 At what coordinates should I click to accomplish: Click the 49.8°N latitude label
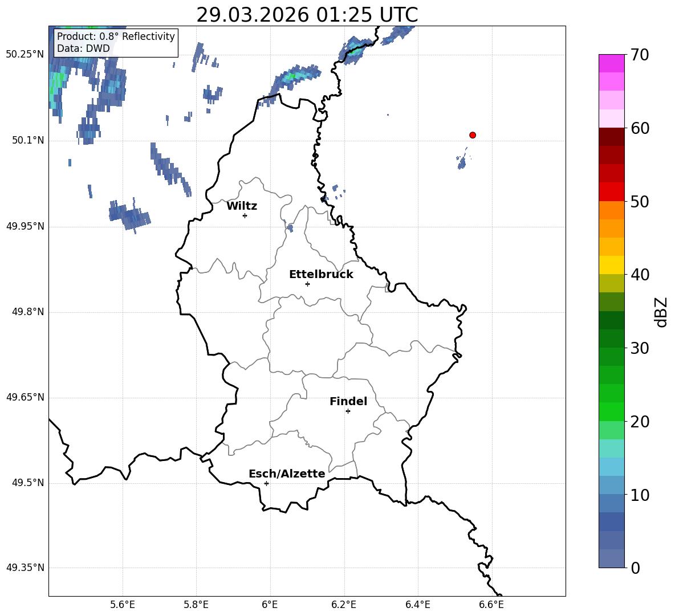(28, 312)
